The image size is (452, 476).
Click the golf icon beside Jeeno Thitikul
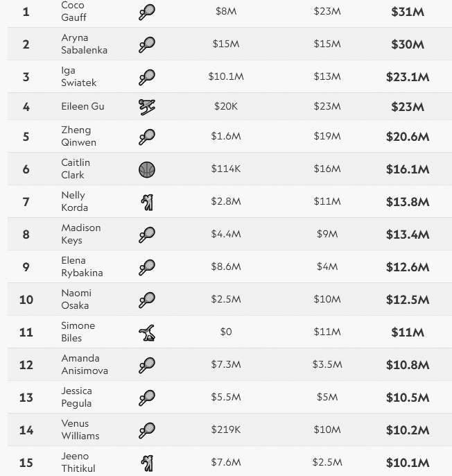146,463
